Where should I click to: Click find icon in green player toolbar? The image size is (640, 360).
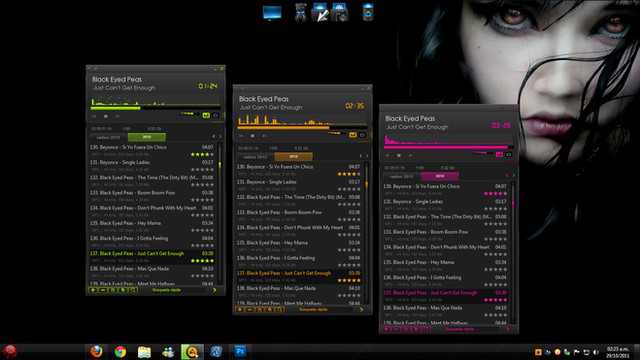(x=133, y=290)
